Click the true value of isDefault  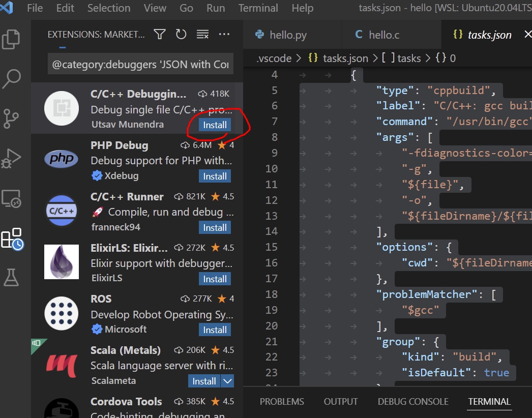(x=496, y=373)
